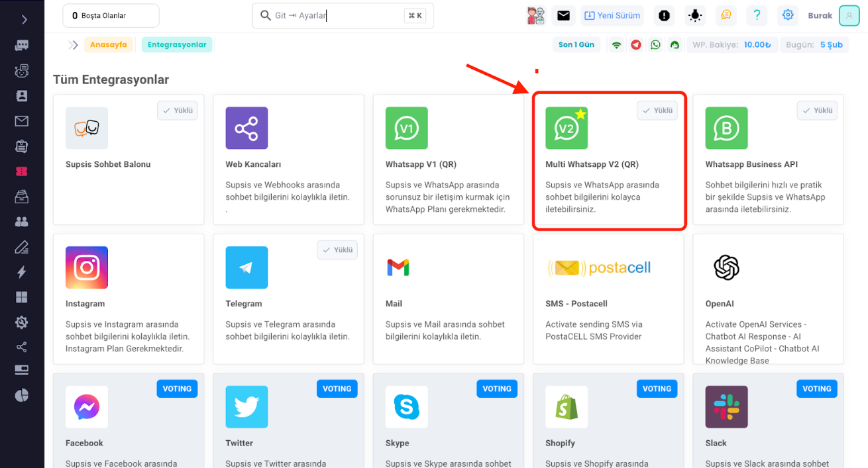Open the team users icon in the sidebar
This screenshot has height=468, width=868.
(22, 222)
